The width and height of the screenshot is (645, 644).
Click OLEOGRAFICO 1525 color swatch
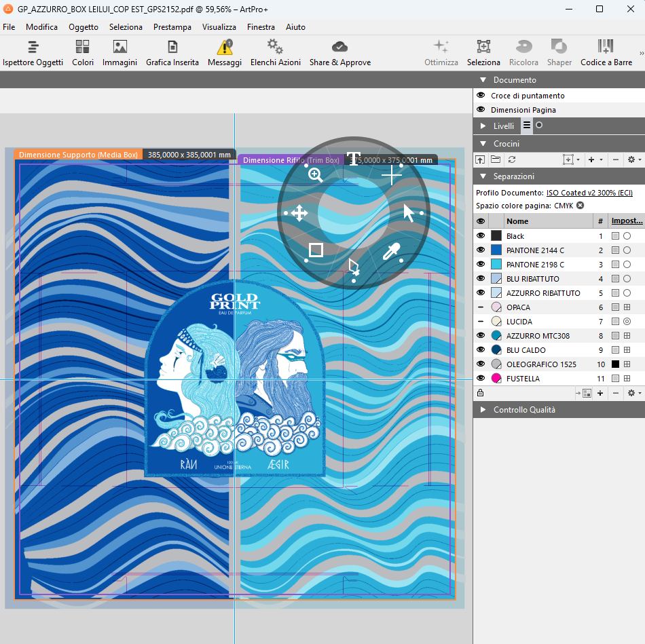[x=496, y=364]
